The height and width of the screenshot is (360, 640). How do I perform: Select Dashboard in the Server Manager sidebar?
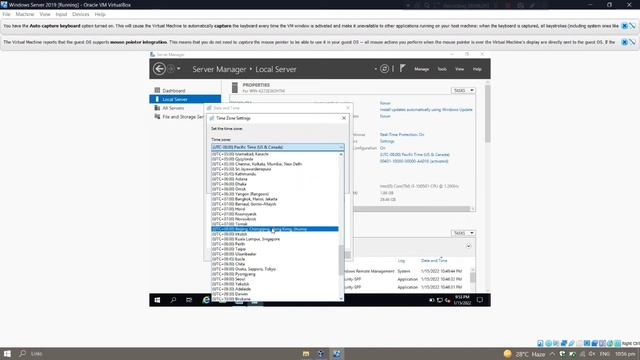tap(173, 91)
